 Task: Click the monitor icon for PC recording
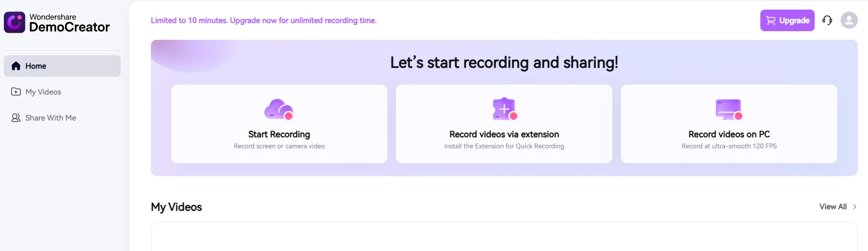coord(729,109)
